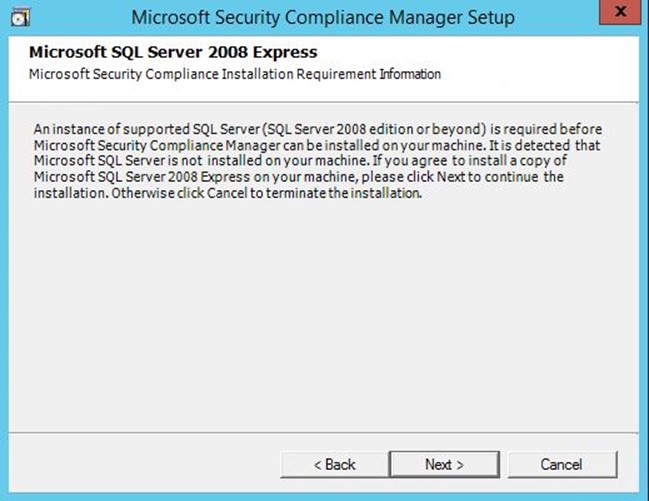This screenshot has width=649, height=501.
Task: Click the line ending 'It is detected that'
Action: [317, 145]
